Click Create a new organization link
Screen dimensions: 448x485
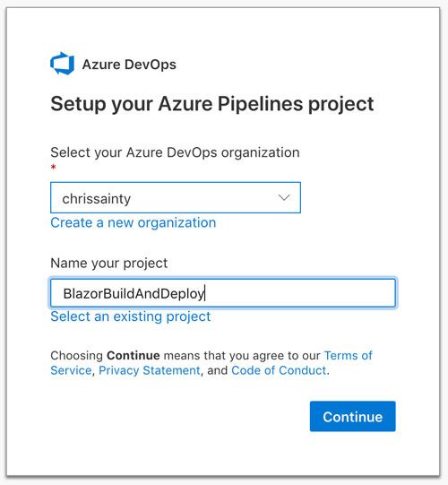tap(133, 222)
